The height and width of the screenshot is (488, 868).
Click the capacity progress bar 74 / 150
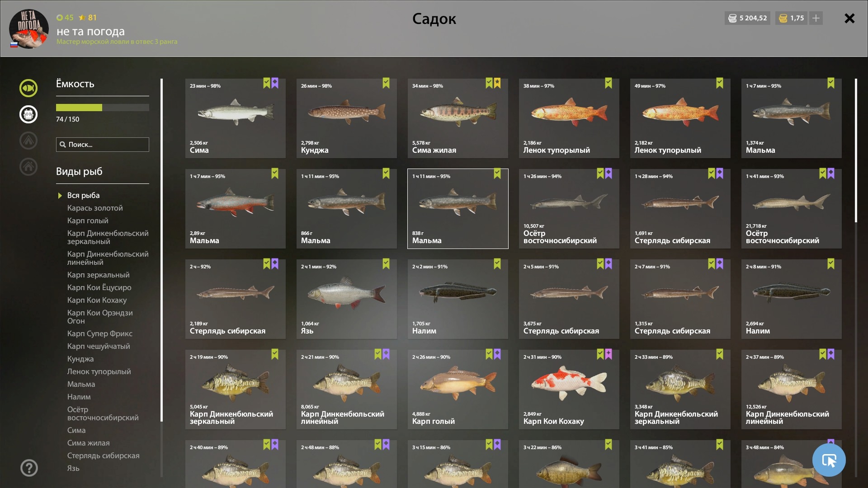tap(103, 108)
